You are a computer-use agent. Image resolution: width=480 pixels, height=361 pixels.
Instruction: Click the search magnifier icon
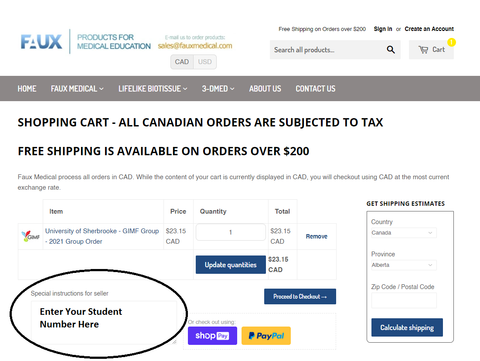click(x=391, y=50)
